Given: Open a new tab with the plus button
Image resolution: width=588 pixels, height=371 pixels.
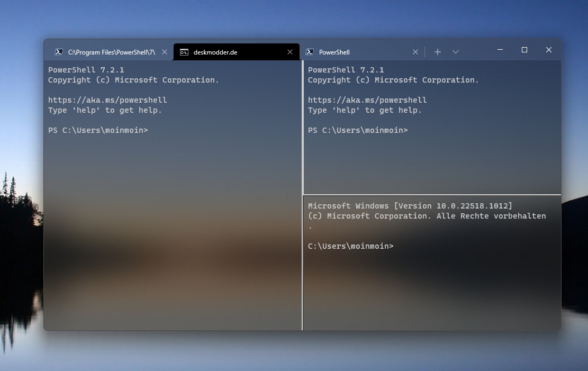Looking at the screenshot, I should pos(438,52).
